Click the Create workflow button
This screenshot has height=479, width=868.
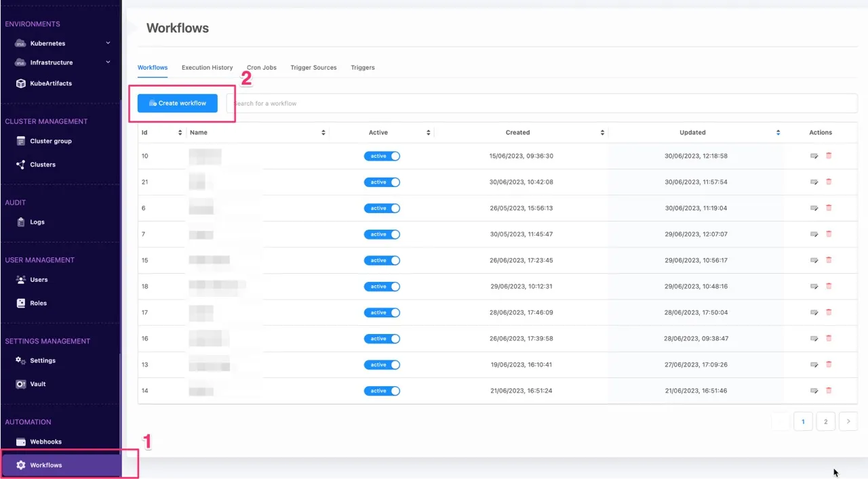(177, 103)
